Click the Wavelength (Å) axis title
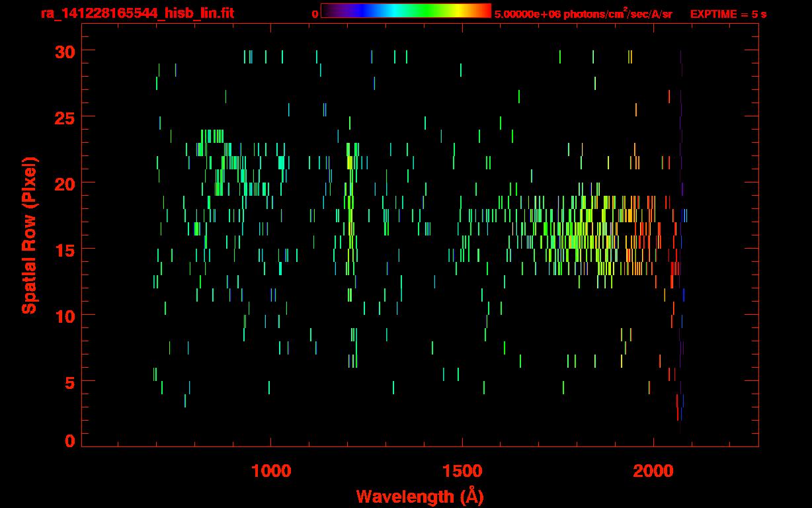 420,496
